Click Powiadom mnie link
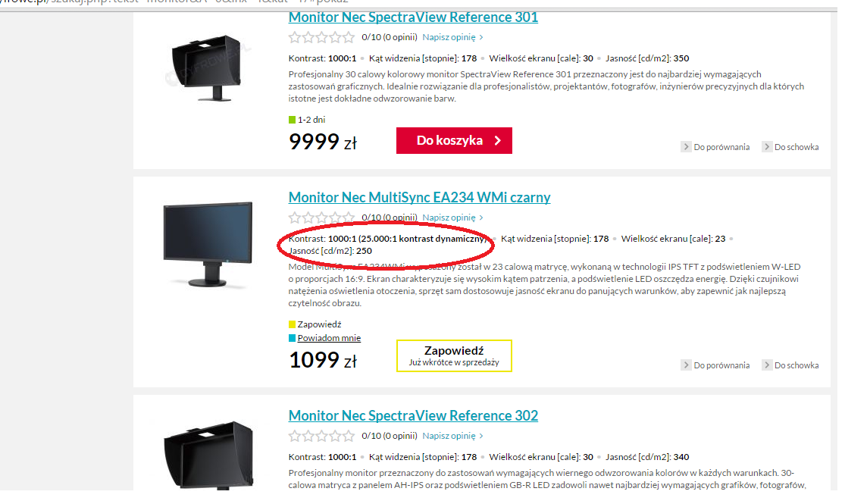845x504 pixels. click(x=329, y=338)
